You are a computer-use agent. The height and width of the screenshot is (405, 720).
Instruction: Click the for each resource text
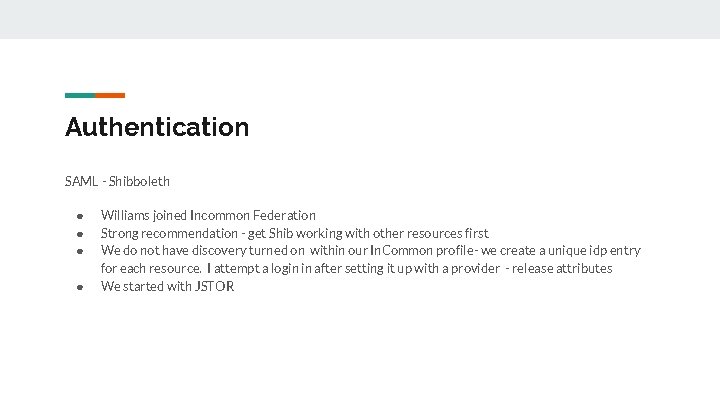tap(145, 269)
